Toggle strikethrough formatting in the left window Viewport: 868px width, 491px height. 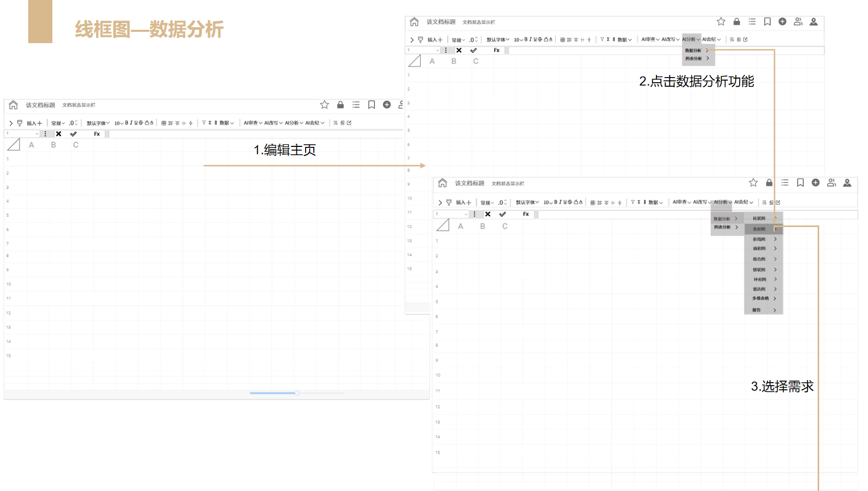click(141, 123)
